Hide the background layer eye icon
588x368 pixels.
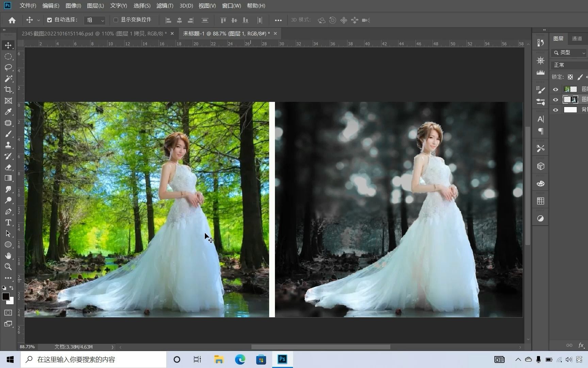pos(556,110)
